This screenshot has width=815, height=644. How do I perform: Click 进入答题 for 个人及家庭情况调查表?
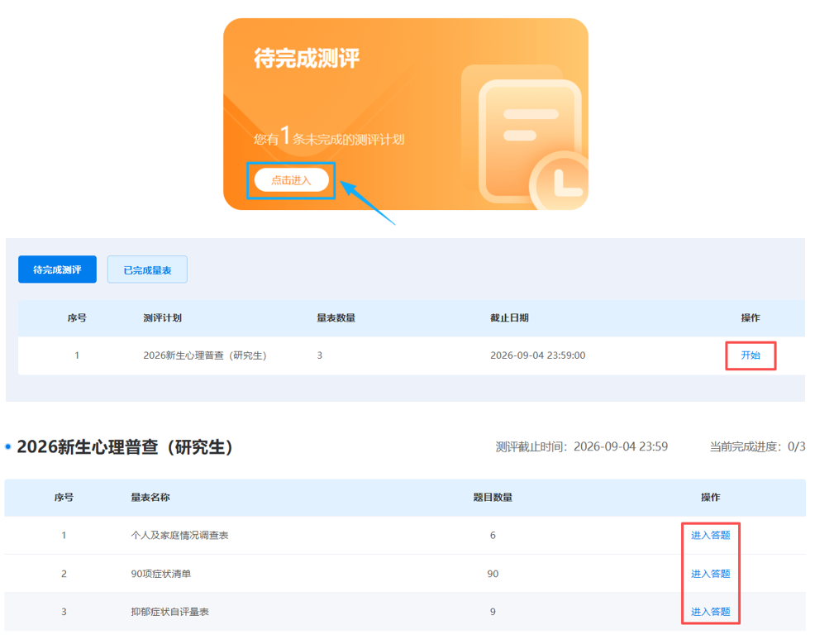(x=711, y=535)
